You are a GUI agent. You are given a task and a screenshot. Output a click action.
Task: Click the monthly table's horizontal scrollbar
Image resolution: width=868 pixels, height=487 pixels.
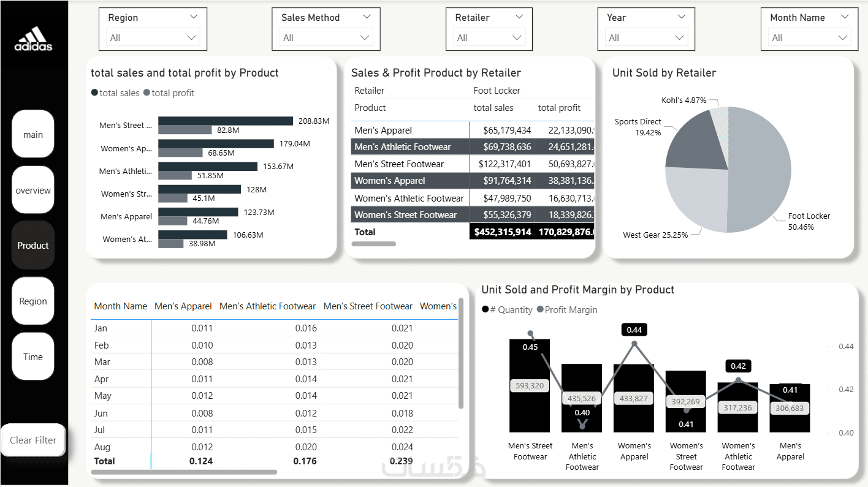coord(184,472)
